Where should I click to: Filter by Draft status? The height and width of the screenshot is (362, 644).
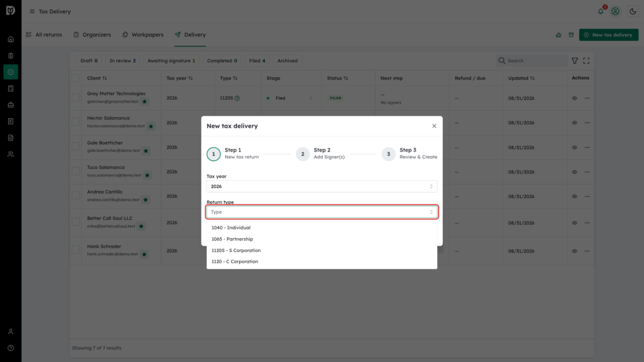pyautogui.click(x=89, y=61)
